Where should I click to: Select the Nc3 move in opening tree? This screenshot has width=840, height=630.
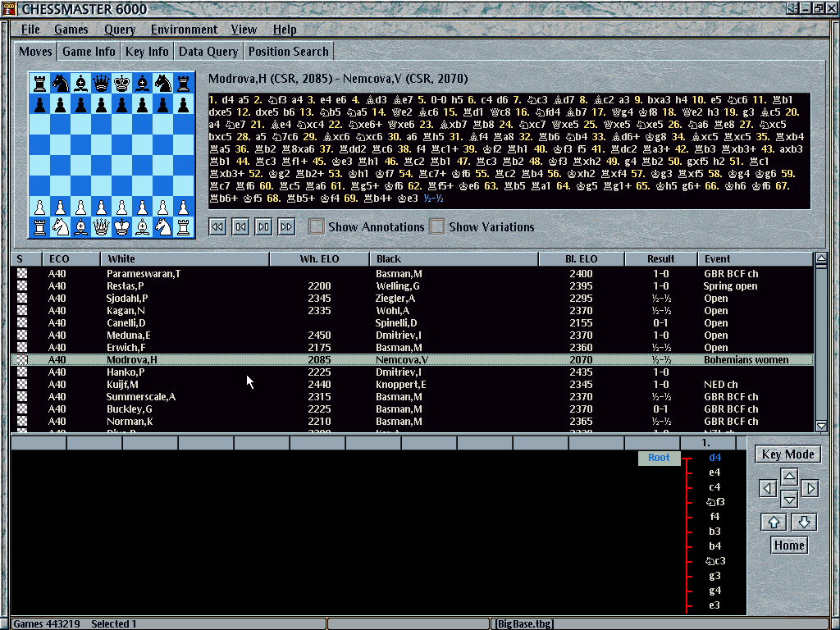tap(715, 561)
